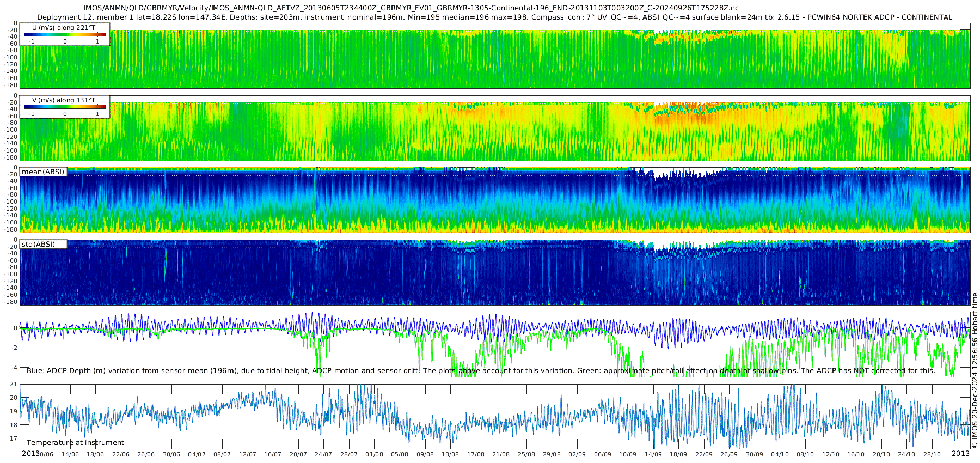
Task: Click the Blue ADCP Depth variation caption
Action: (481, 370)
